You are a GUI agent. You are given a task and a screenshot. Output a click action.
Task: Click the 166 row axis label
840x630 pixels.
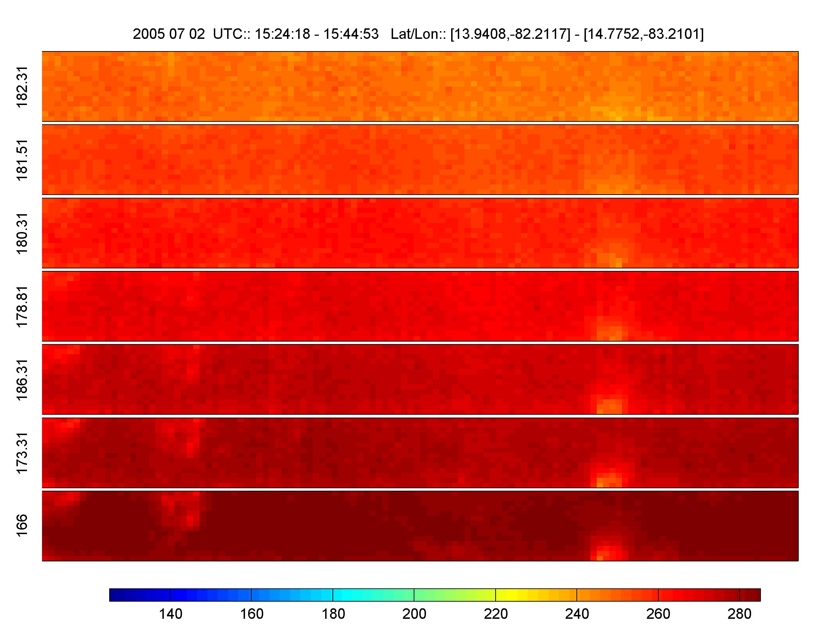click(x=22, y=525)
